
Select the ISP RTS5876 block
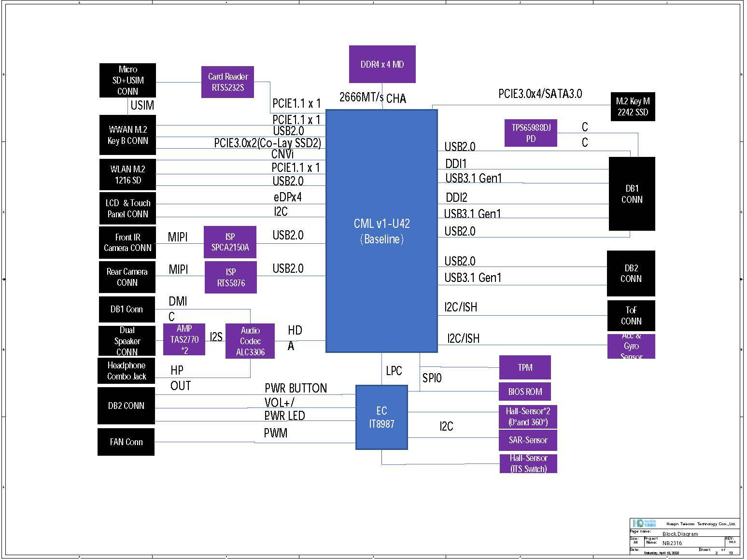click(230, 277)
